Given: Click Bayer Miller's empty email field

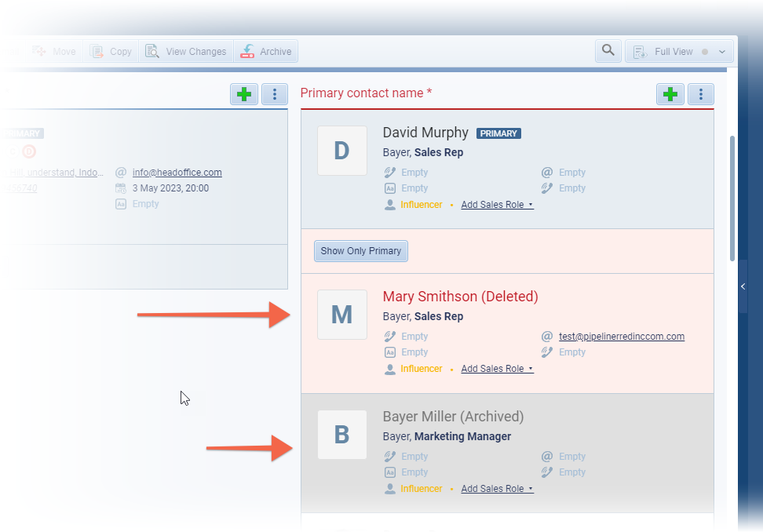Looking at the screenshot, I should (x=571, y=457).
